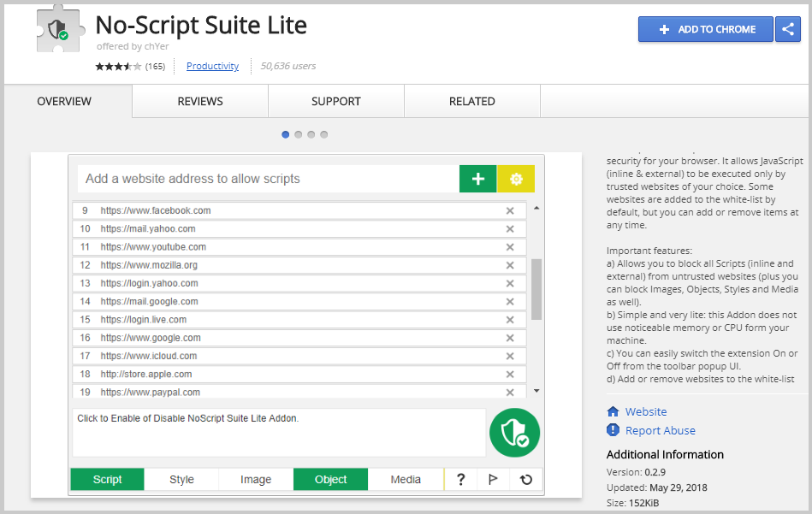Screen dimensions: 812x514
Task: Click the whitelist scrollbar thumb
Action: pos(536,289)
